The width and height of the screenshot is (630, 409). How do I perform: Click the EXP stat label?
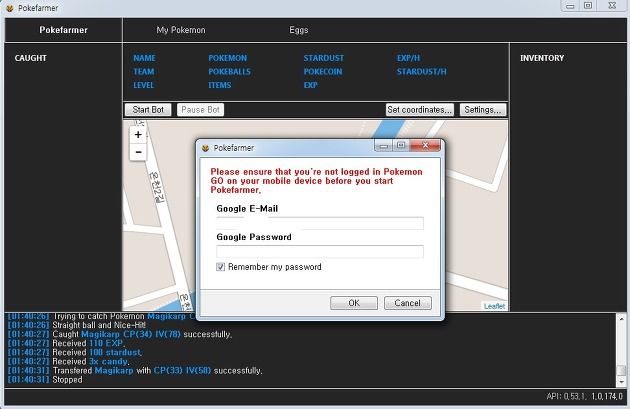click(311, 85)
